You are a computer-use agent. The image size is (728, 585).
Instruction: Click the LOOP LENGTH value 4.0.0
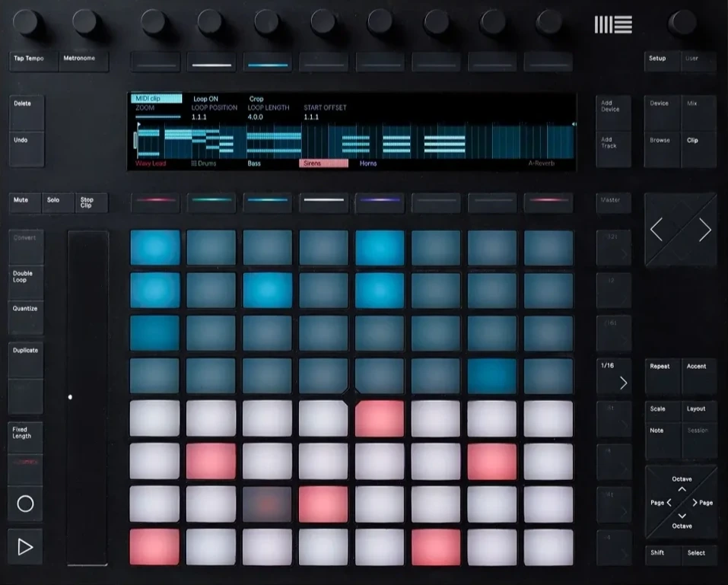tap(256, 117)
